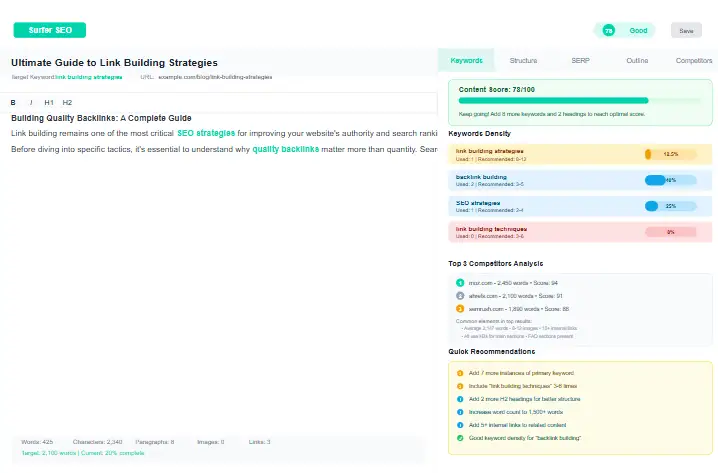Select the link building techniques keyword row
This screenshot has width=718, height=473.
coord(580,232)
